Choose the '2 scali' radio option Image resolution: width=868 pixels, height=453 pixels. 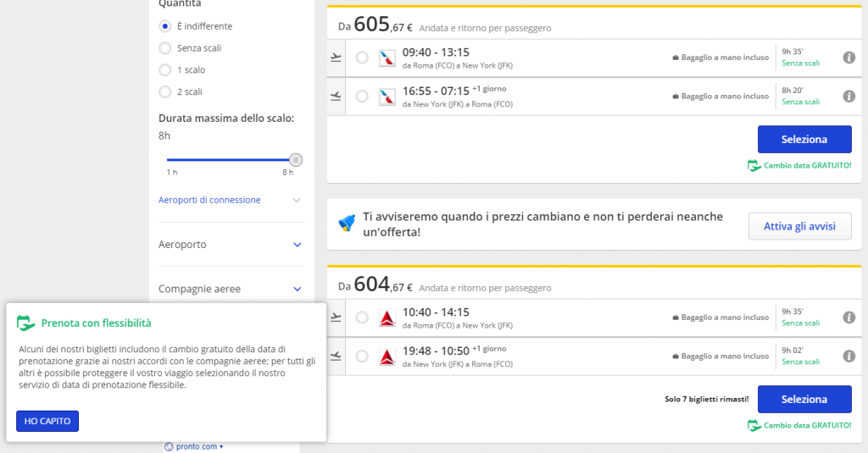pos(165,91)
